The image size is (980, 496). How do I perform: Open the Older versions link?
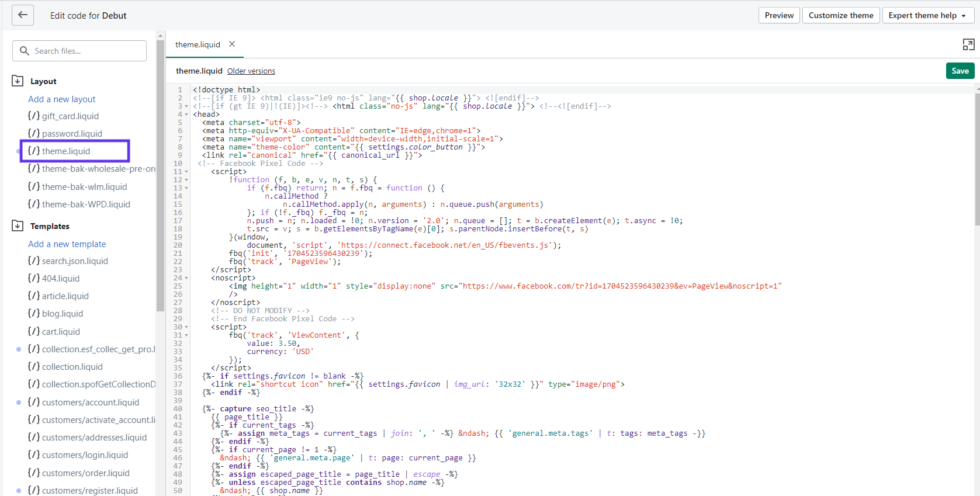point(251,71)
